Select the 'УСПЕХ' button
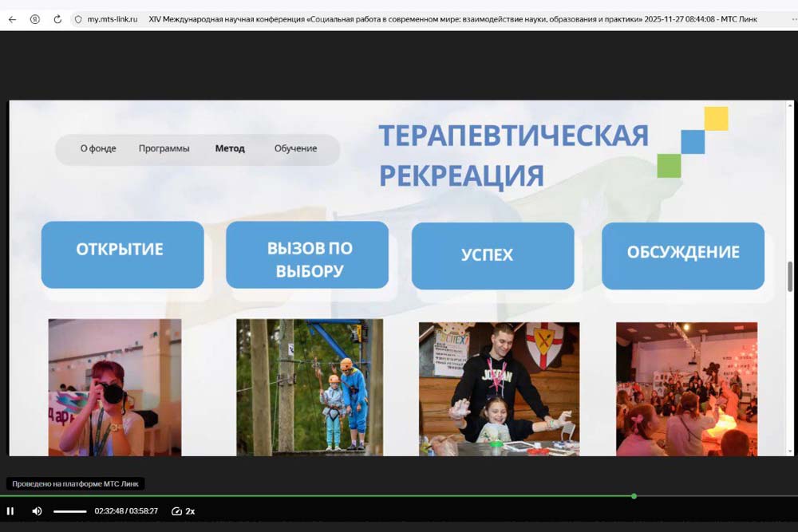Screen dimensions: 798x532 tap(492, 256)
